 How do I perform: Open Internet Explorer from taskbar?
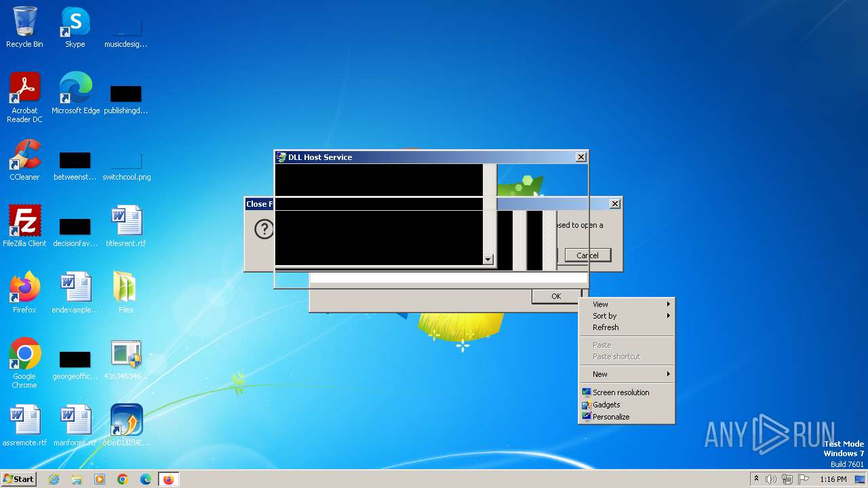pos(54,479)
